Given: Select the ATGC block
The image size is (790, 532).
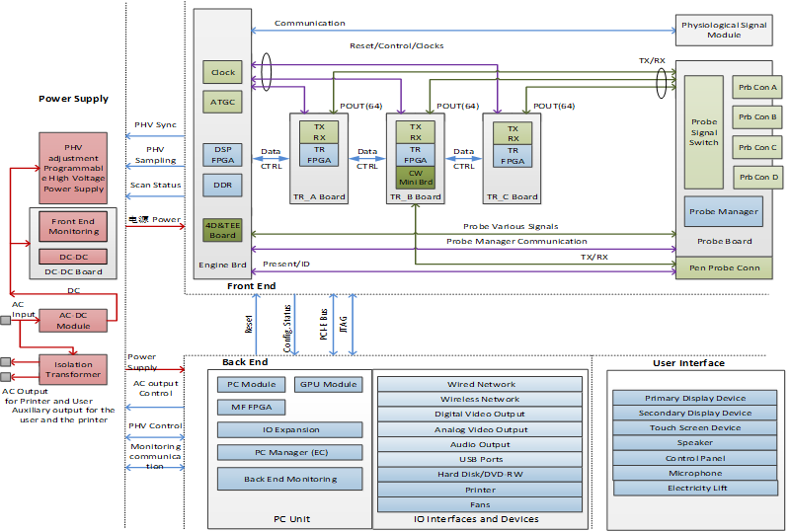Looking at the screenshot, I should (223, 101).
